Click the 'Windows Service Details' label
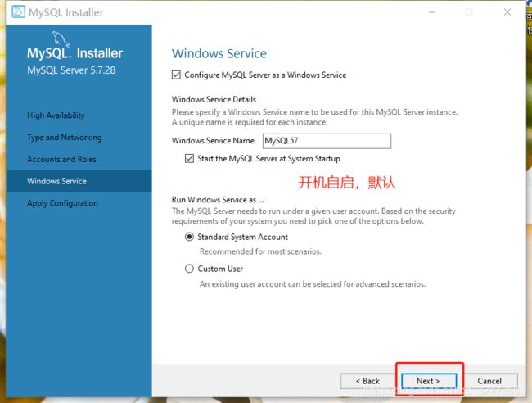Screen dimensions: 532x403 coord(214,99)
